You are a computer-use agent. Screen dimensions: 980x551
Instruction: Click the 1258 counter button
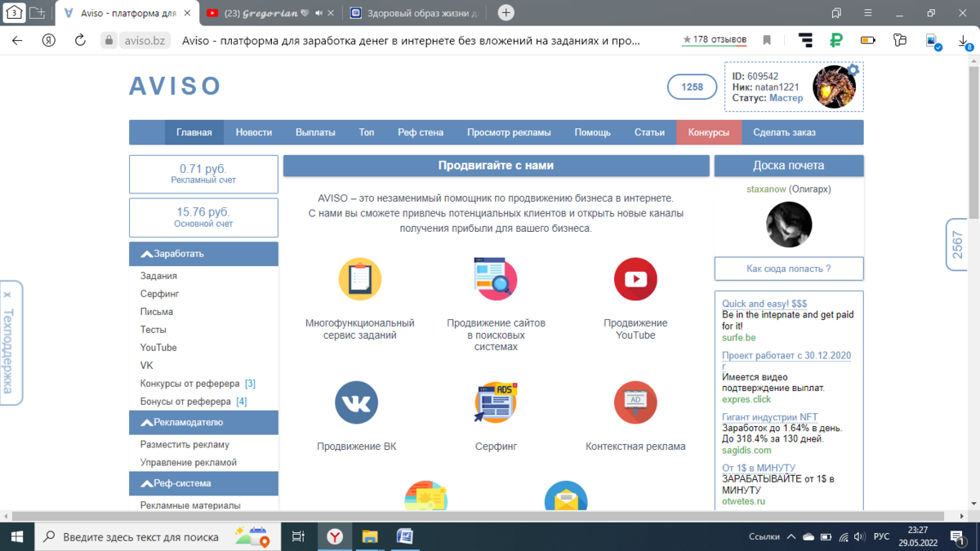(x=692, y=87)
